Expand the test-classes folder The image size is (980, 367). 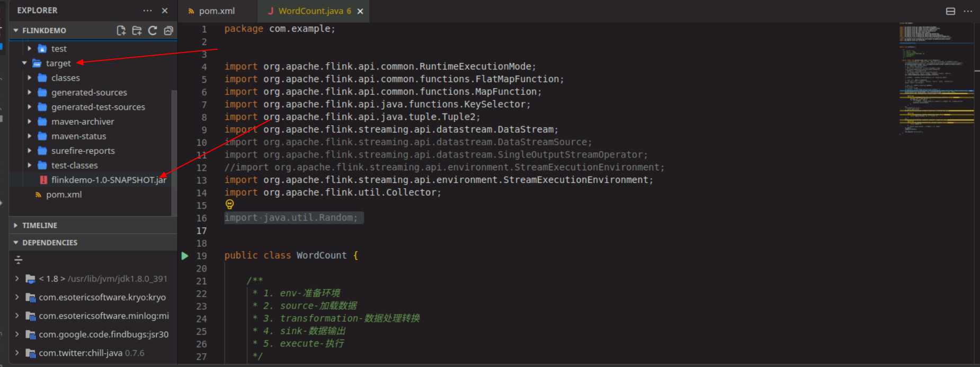click(x=30, y=165)
